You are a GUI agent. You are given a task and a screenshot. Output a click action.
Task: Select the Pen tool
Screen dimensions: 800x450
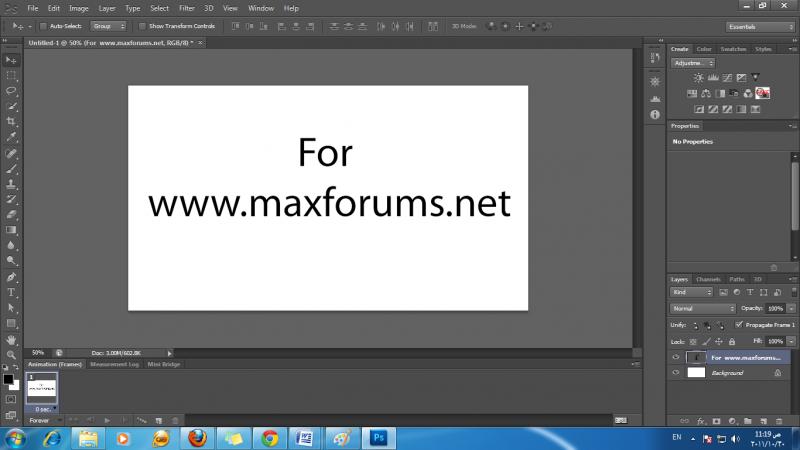(11, 277)
